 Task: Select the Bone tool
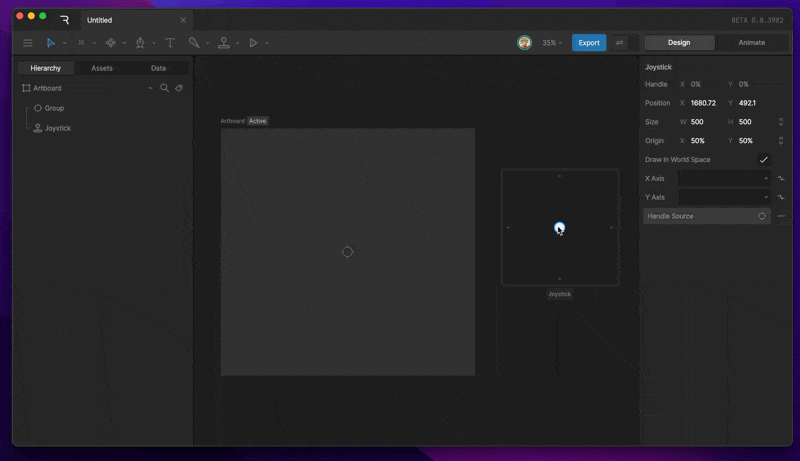[194, 43]
